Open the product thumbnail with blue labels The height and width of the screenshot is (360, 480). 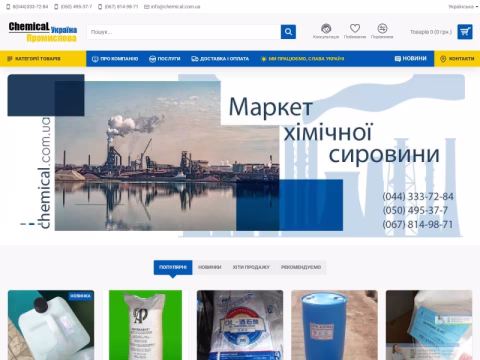tap(429, 325)
